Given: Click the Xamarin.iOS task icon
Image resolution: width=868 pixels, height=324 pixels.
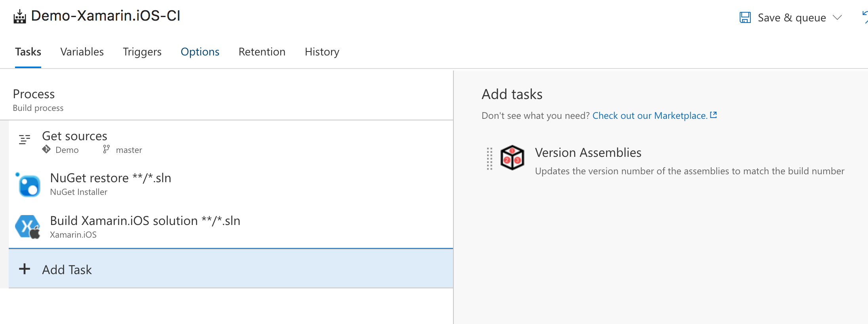Looking at the screenshot, I should point(28,227).
